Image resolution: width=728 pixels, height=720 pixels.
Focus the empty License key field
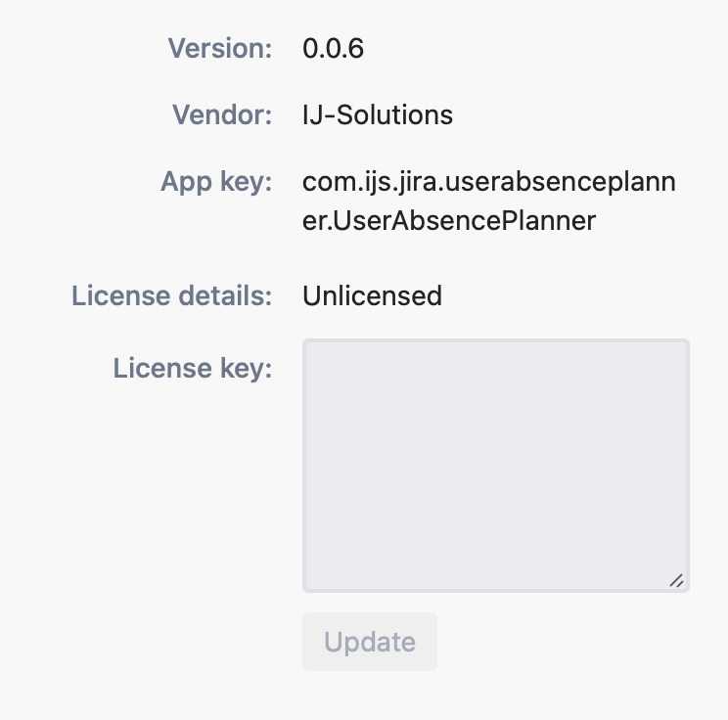point(496,465)
